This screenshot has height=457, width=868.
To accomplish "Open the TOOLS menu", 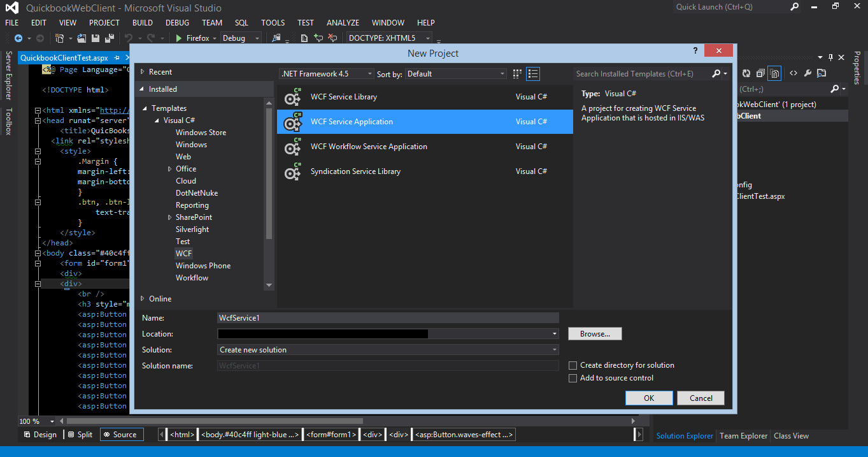I will 273,22.
